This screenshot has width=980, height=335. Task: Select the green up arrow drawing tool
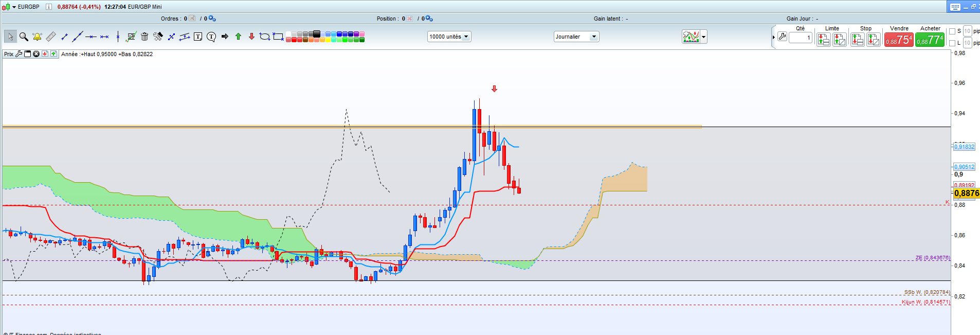pyautogui.click(x=238, y=37)
